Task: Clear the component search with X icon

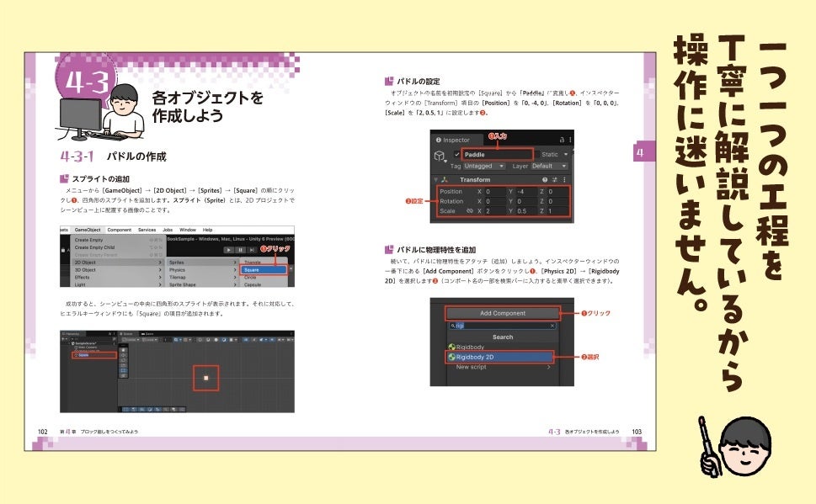Action: pyautogui.click(x=552, y=325)
